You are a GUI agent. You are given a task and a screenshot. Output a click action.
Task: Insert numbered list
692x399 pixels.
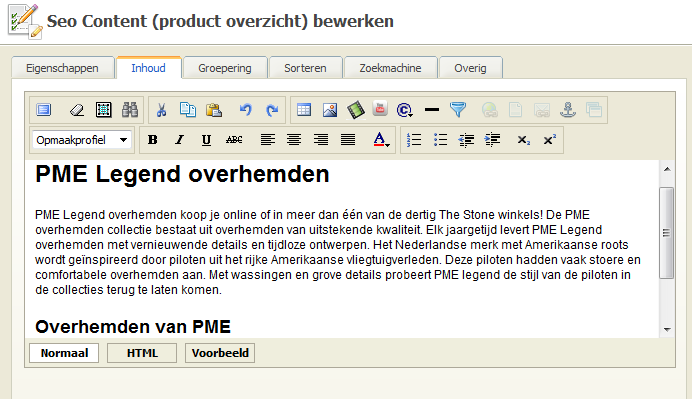pyautogui.click(x=414, y=140)
